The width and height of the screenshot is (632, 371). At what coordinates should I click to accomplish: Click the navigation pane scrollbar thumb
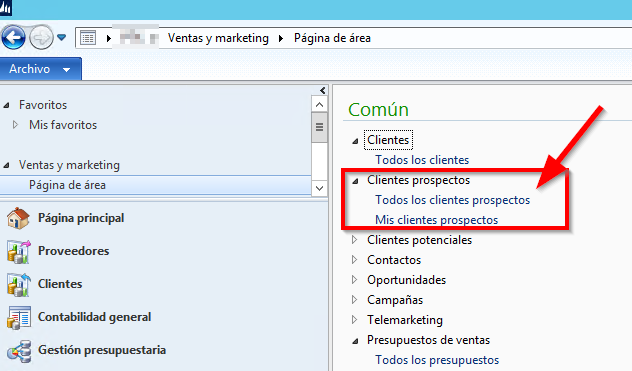(x=319, y=127)
